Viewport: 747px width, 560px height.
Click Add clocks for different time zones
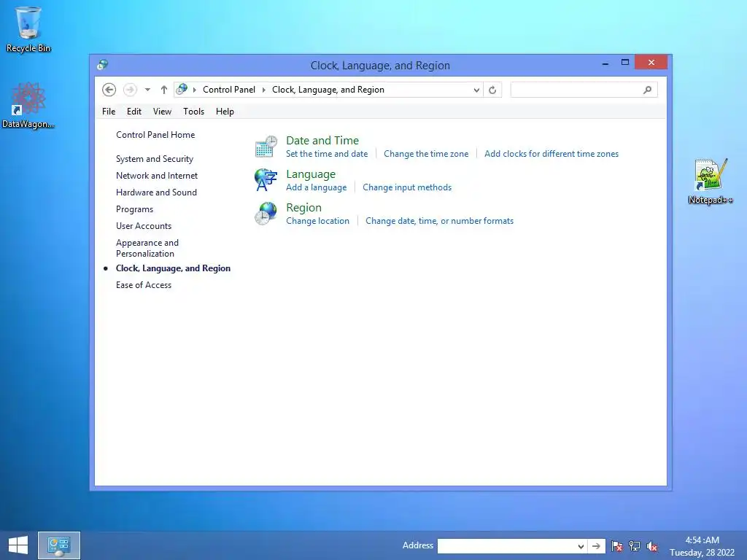point(551,154)
